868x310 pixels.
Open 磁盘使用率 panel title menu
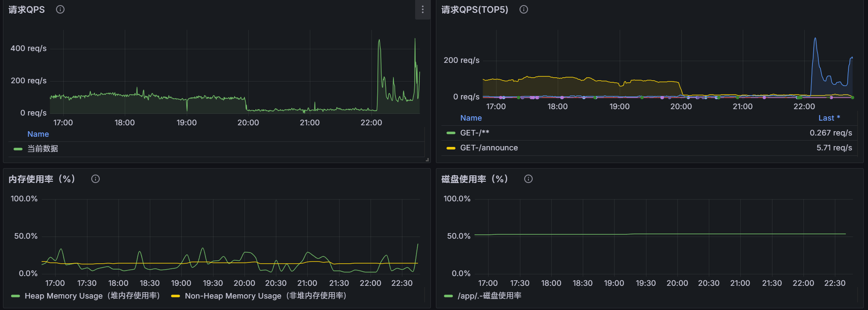(x=475, y=179)
